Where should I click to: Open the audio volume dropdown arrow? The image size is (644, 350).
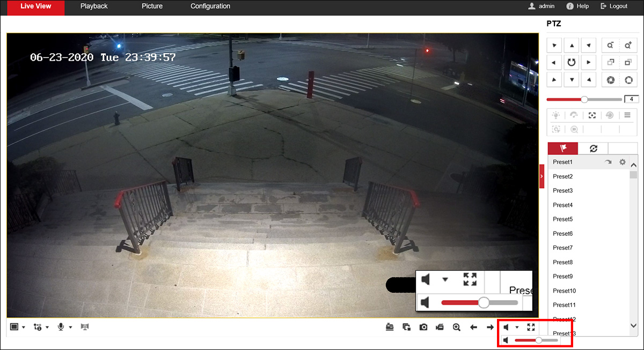point(517,327)
